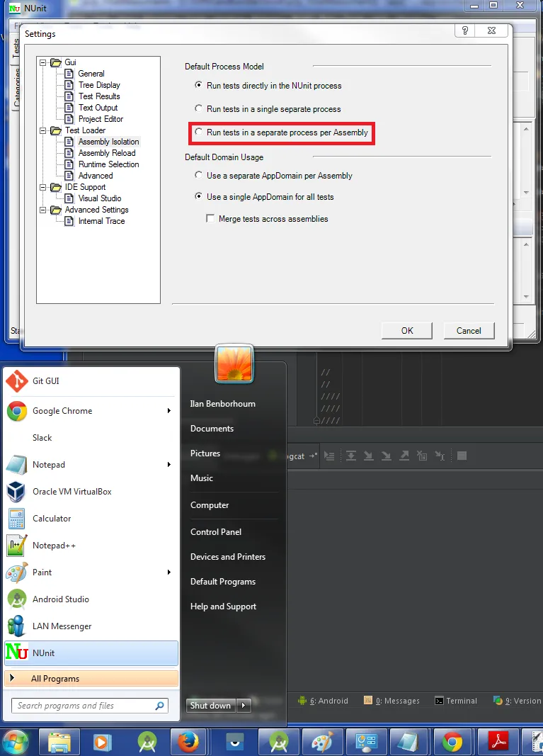The image size is (543, 756).
Task: Open Calculator from the Start menu
Action: click(91, 519)
